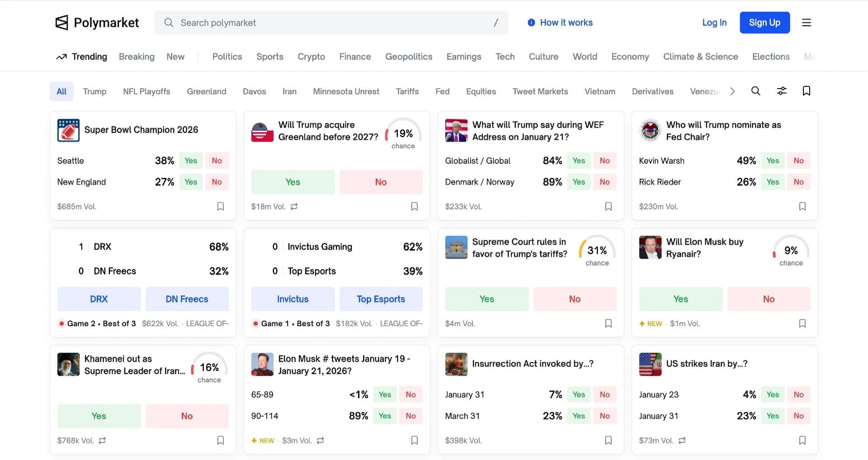Click the Khamenei portrait thumbnail

click(x=68, y=364)
